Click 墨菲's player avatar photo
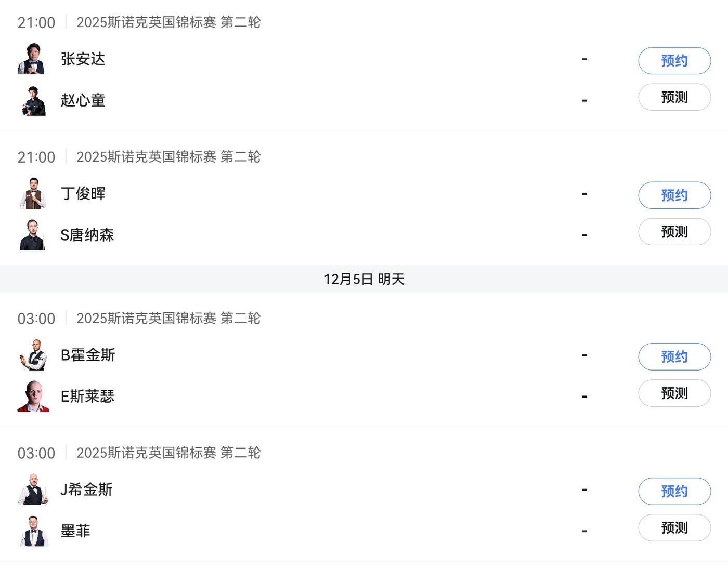The height and width of the screenshot is (568, 728). click(33, 531)
